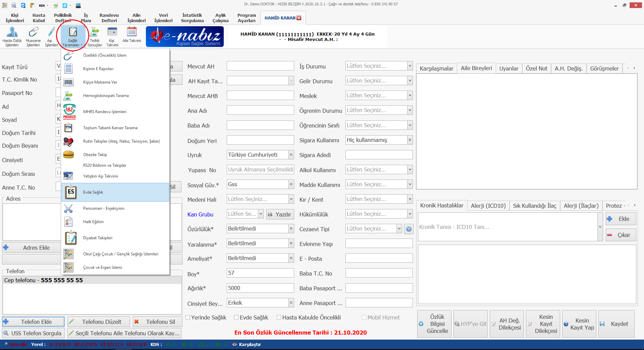This screenshot has width=644, height=350.
Task: Open Hasta Özlük İşlemleri toolbar icon
Action: coord(12,36)
